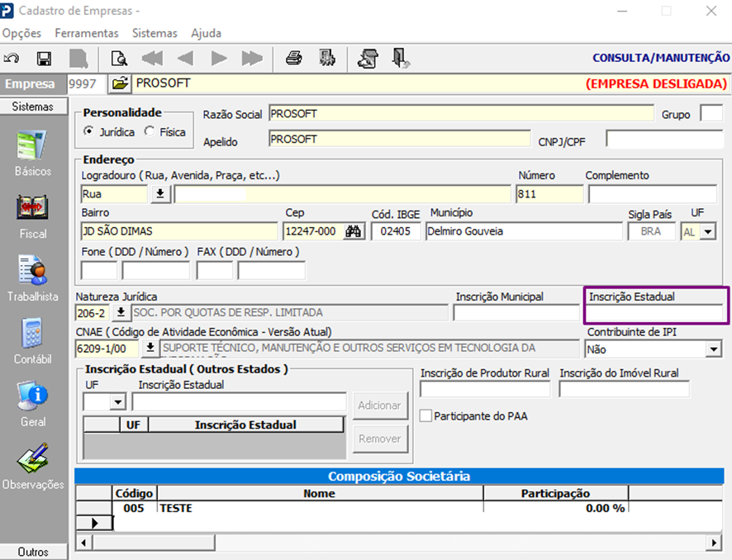Viewport: 732px width, 560px height.
Task: Click the Outros button in sidebar
Action: [33, 552]
